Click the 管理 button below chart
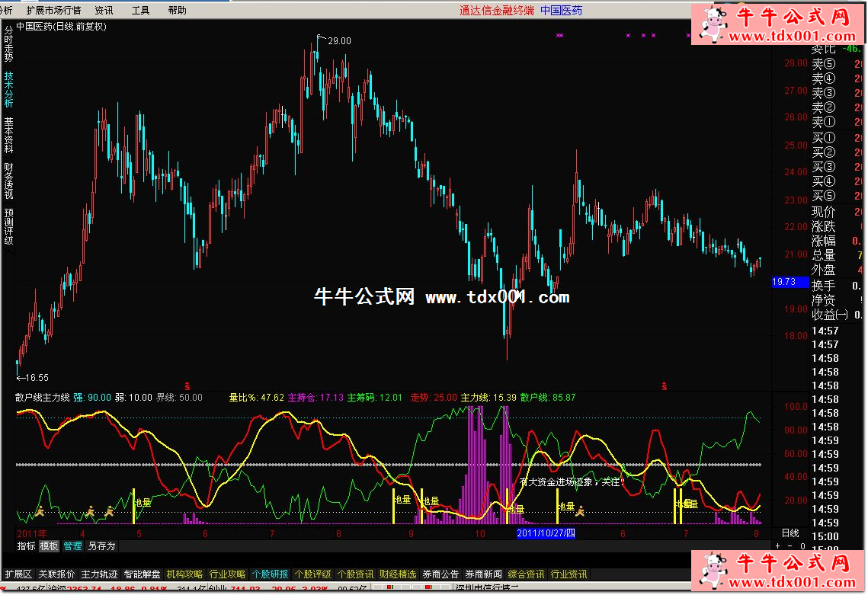 [72, 545]
